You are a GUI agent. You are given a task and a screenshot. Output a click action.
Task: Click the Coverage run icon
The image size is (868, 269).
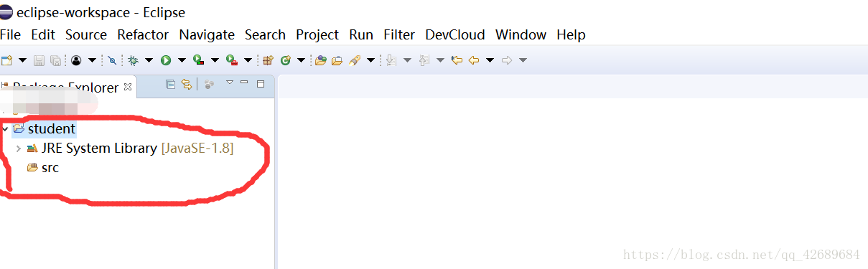[x=199, y=60]
